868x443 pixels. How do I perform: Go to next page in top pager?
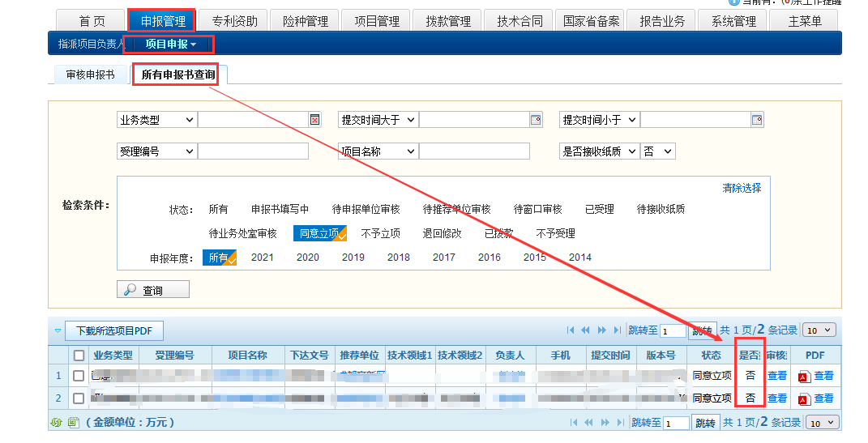tap(601, 330)
